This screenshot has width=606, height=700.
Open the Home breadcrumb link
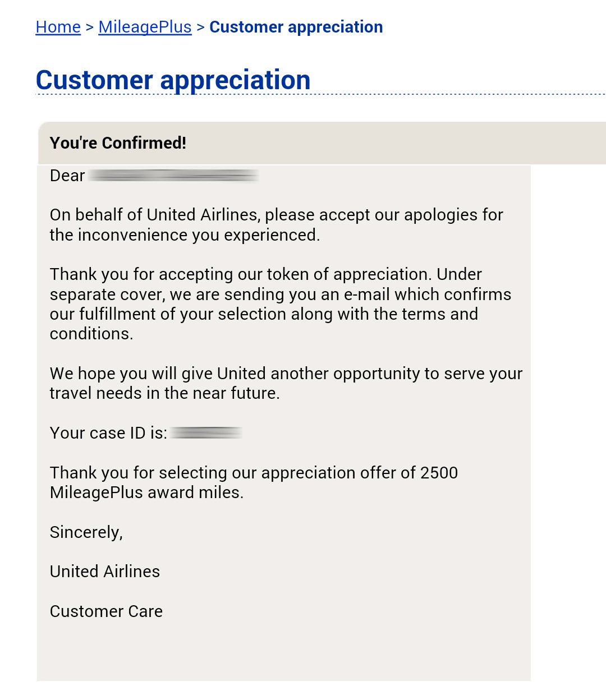click(x=58, y=27)
